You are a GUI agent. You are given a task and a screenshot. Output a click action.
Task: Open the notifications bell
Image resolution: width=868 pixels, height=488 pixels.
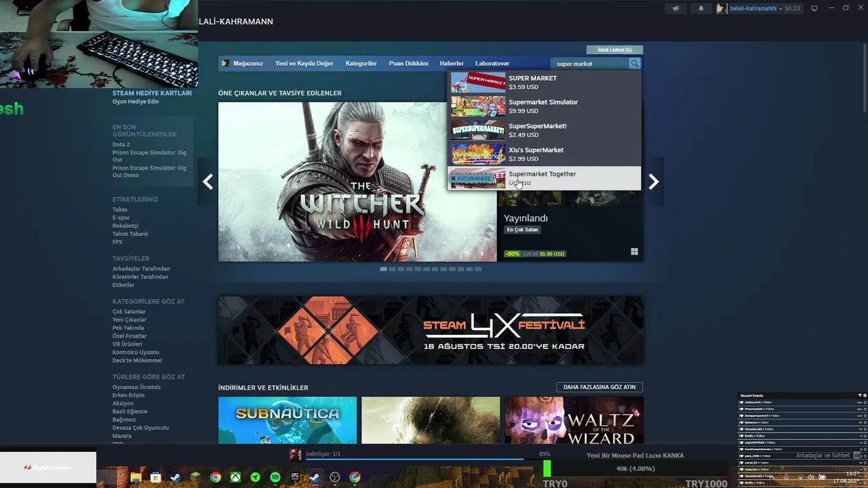(701, 9)
